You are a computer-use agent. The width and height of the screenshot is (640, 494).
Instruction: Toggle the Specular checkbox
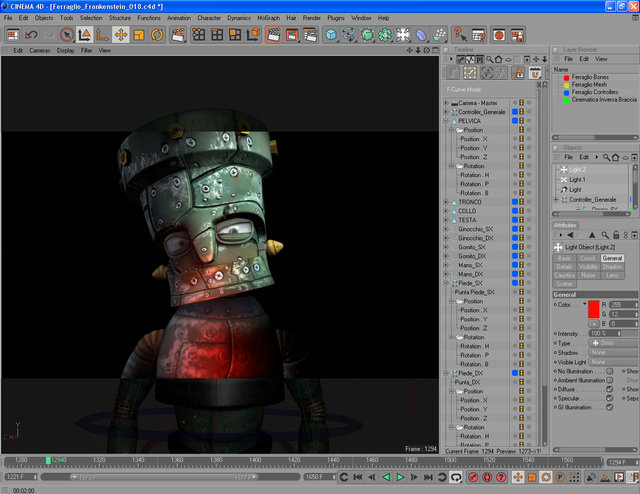[609, 399]
